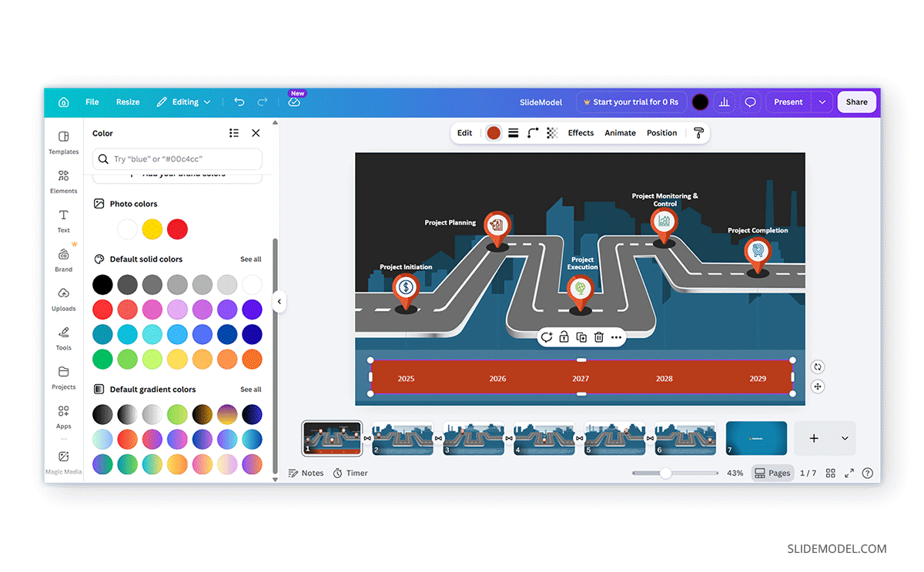Screen dimensions: 924x572
Task: Go to Canva home icon
Action: [63, 102]
